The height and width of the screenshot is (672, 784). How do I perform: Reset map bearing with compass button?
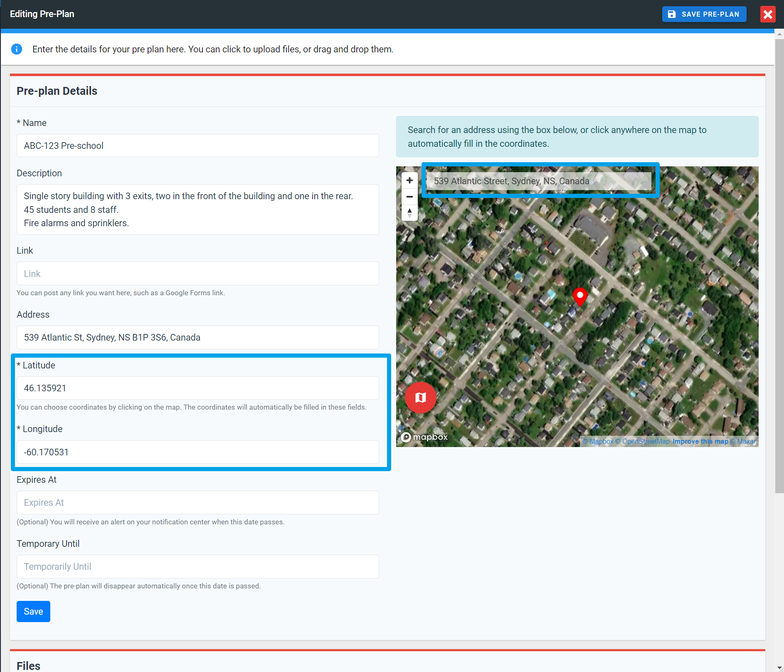coord(409,213)
